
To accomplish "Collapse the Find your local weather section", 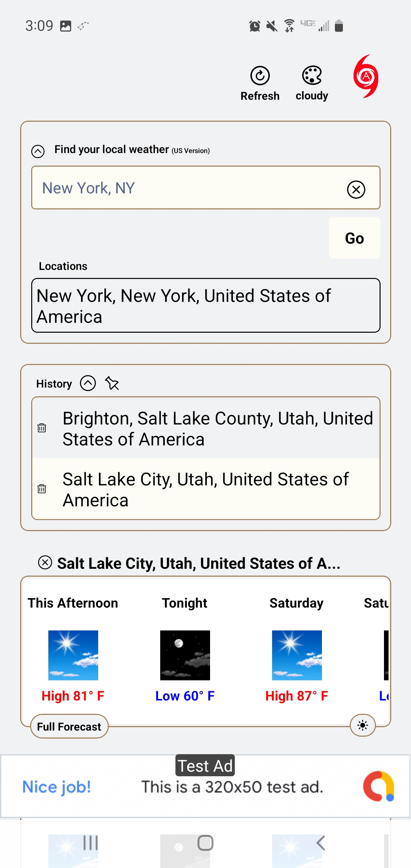I will click(38, 151).
